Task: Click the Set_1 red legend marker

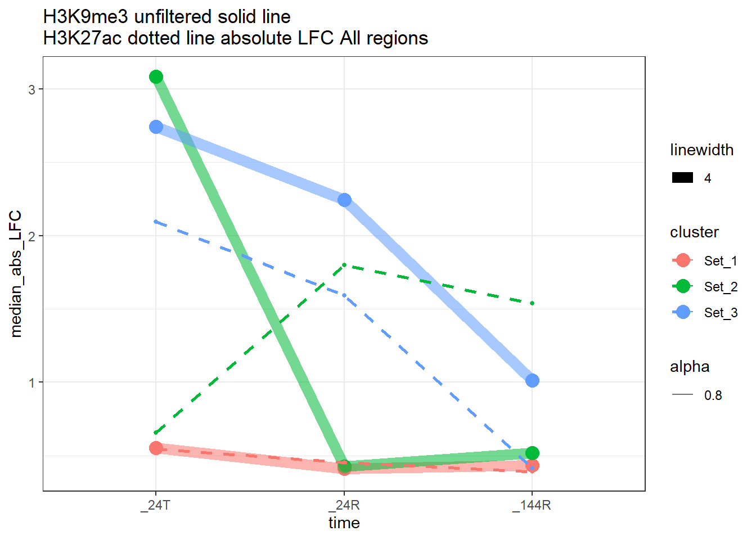Action: point(683,260)
